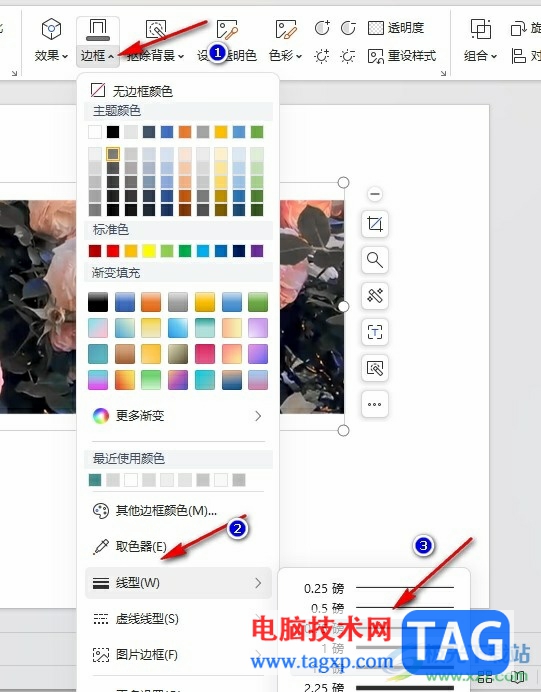Open the three dots more options
The width and height of the screenshot is (541, 692).
[375, 404]
